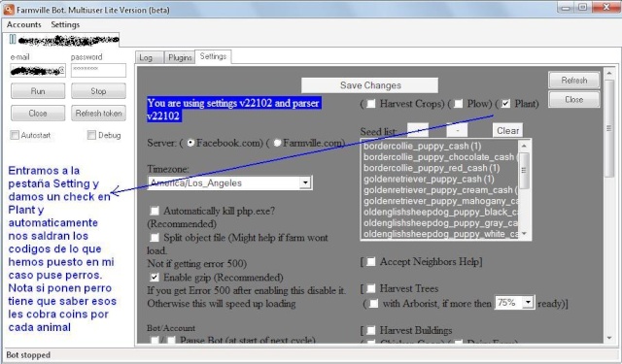
Task: Select bordercollie_puppy_cash (1) in seed list
Action: (x=422, y=147)
